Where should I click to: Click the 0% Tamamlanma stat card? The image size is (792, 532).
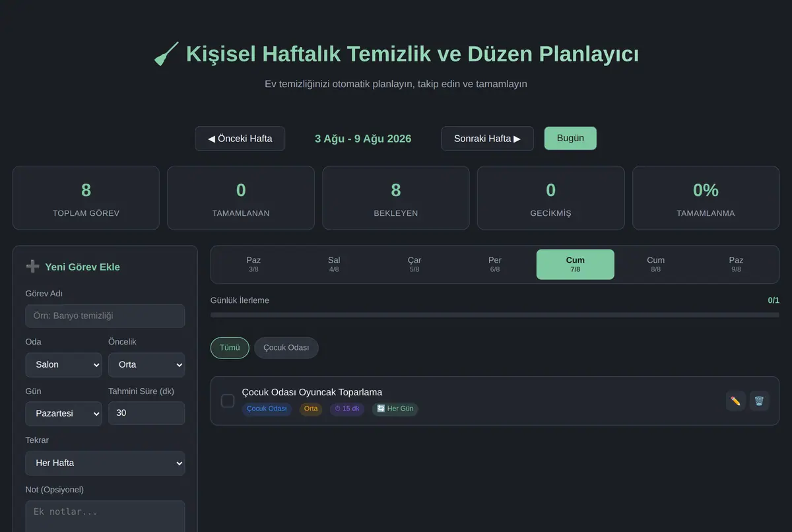(x=706, y=198)
